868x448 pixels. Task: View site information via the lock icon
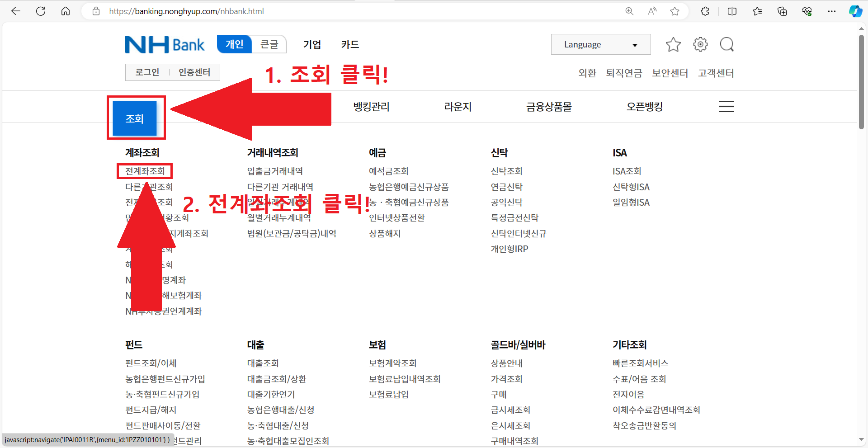coord(96,11)
